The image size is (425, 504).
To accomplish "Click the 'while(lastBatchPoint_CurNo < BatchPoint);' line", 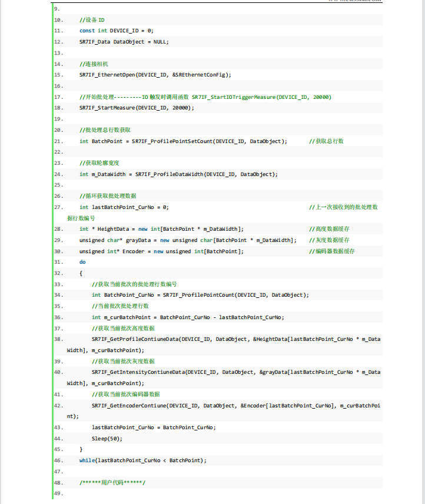I will pyautogui.click(x=143, y=460).
